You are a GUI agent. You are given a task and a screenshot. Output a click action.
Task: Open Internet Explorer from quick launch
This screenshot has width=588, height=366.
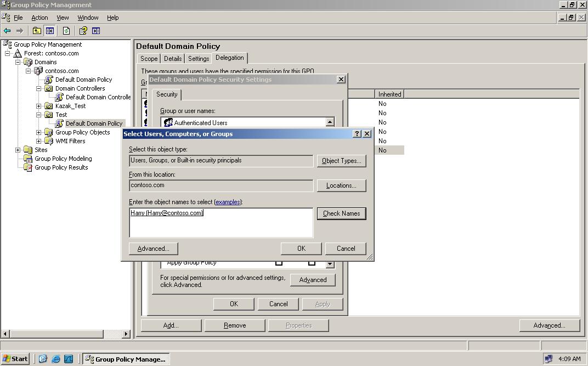click(55, 359)
